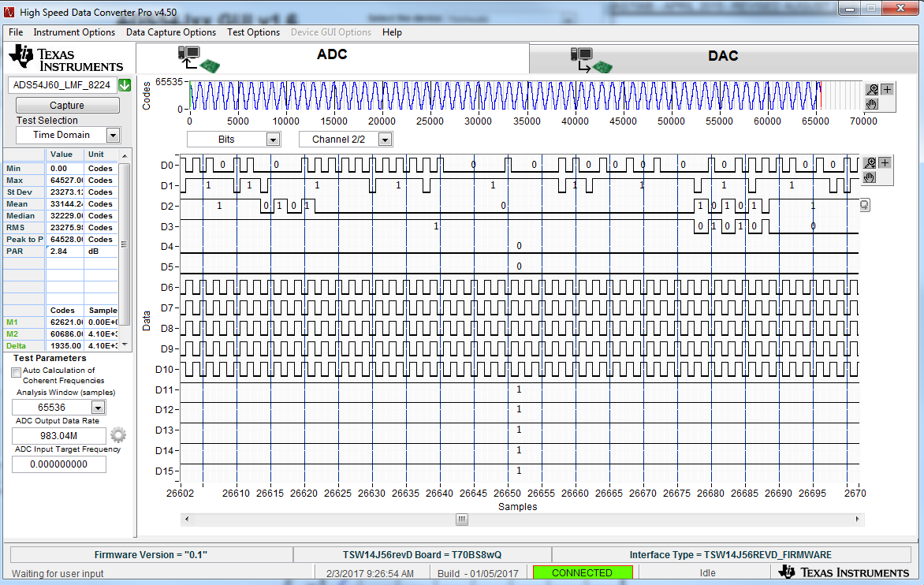Select pan hand tool of Codes overview graph
This screenshot has width=924, height=585.
click(x=872, y=104)
